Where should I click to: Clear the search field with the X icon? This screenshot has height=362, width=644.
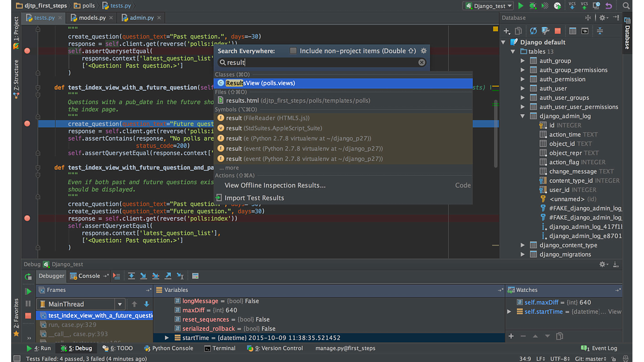coord(422,62)
